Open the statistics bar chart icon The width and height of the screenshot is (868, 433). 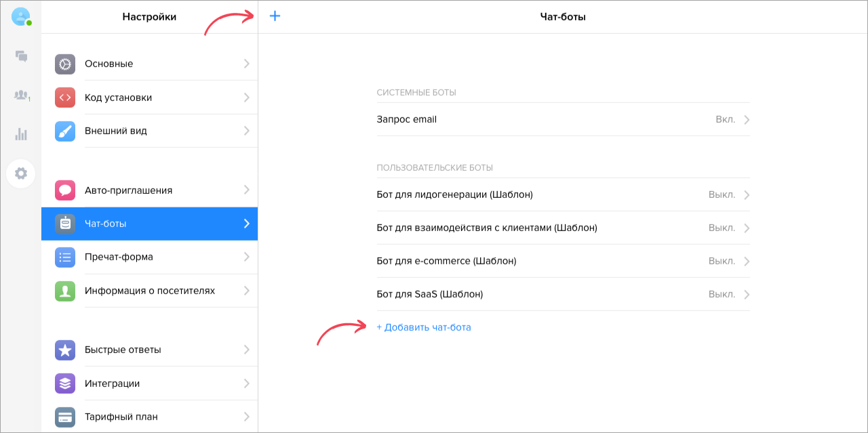point(21,134)
